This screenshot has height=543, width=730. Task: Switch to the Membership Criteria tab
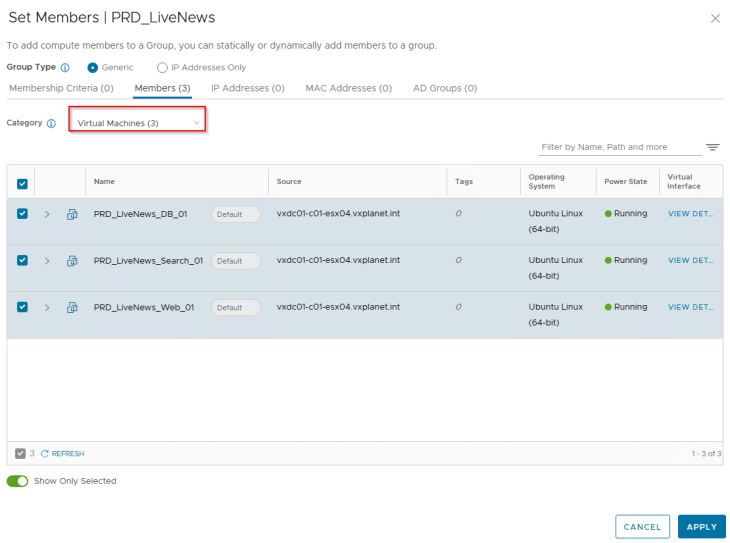(61, 88)
